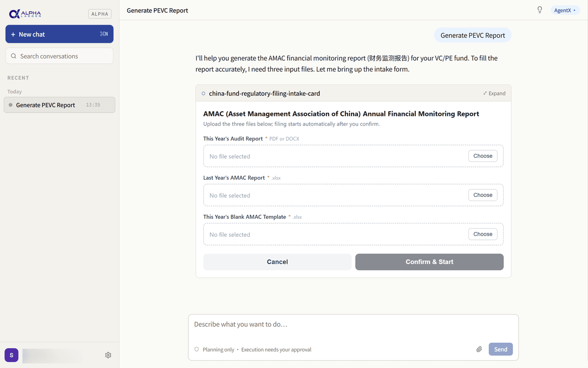Click the shield icon beside Planning only
This screenshot has width=588, height=368.
(197, 350)
